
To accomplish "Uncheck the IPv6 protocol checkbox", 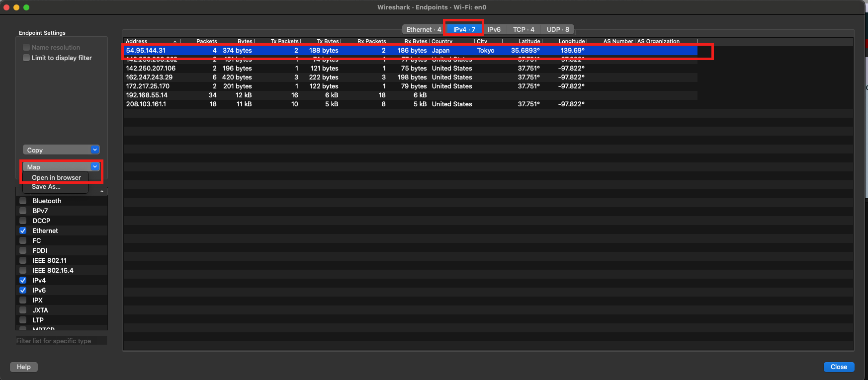I will click(x=23, y=290).
